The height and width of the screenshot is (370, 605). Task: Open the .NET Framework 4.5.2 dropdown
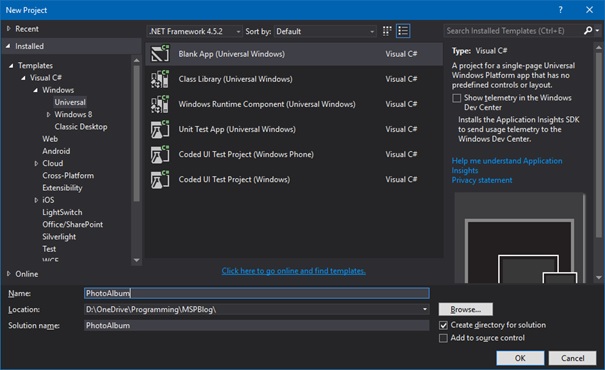pyautogui.click(x=195, y=31)
